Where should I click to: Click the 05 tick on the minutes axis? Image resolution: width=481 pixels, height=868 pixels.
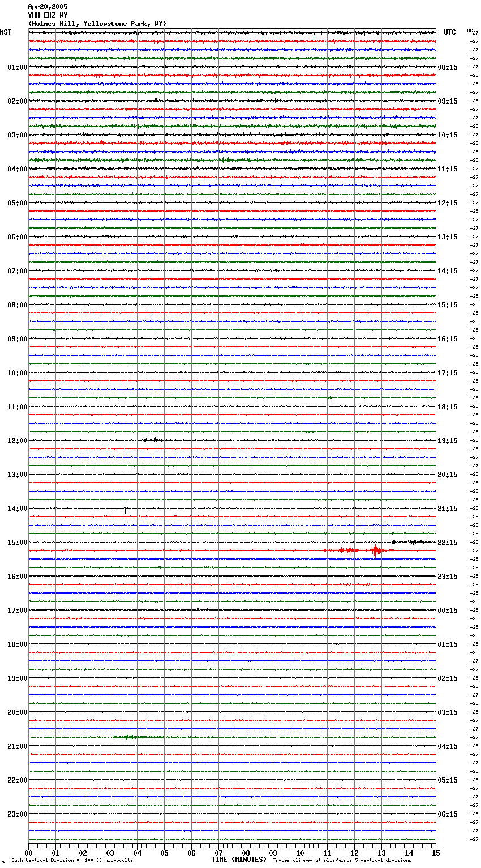[165, 853]
